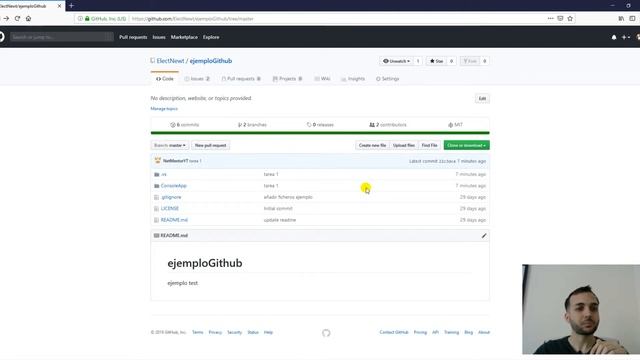Click the latest commit author avatar

click(x=158, y=161)
